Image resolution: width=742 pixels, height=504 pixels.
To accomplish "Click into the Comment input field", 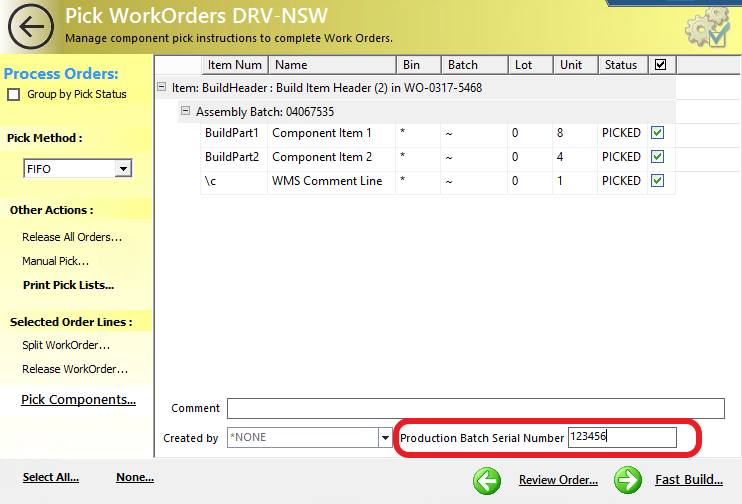I will (476, 408).
